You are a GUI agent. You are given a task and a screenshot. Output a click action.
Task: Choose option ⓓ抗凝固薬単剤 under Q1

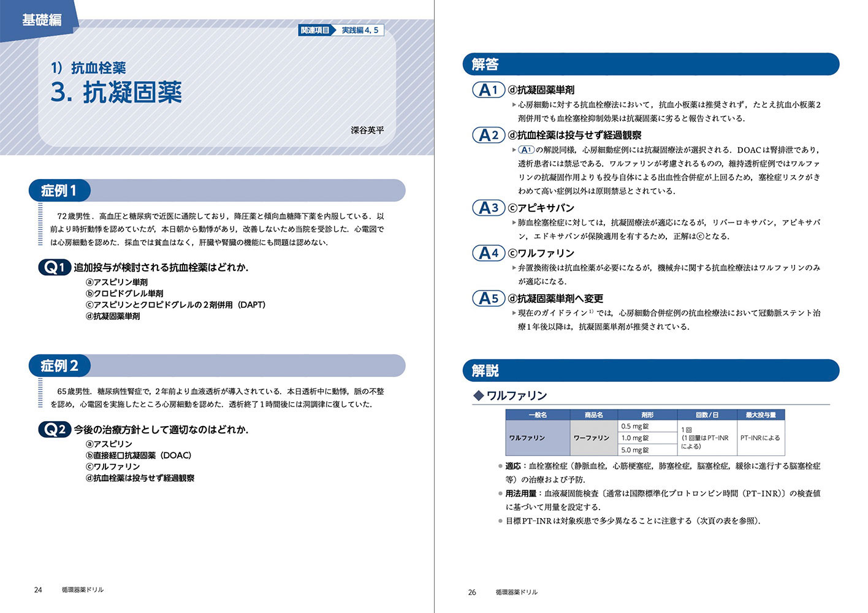coord(113,316)
